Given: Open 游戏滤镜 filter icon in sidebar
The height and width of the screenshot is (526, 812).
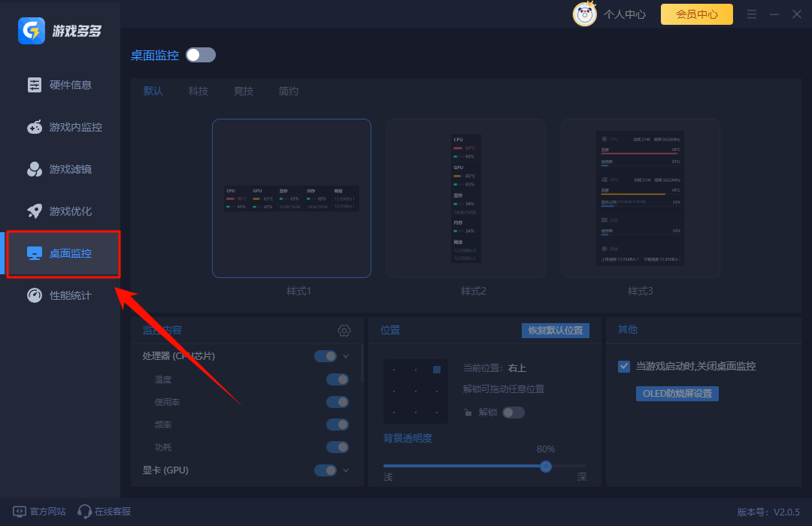Looking at the screenshot, I should click(x=35, y=169).
